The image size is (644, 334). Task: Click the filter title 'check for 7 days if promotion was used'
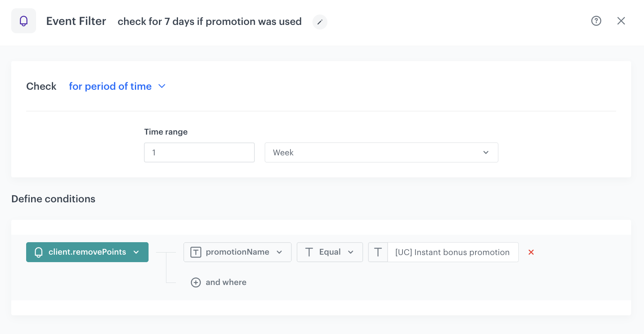tap(210, 21)
